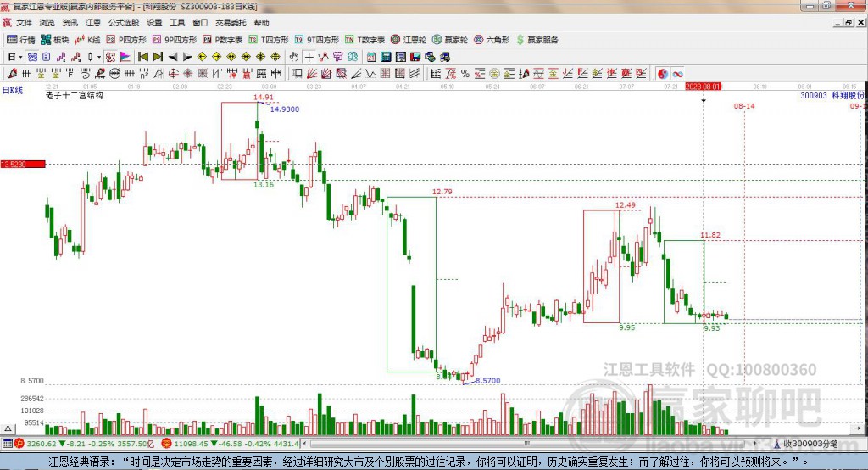The image size is (868, 470).
Task: Open the 公式选股 menu
Action: click(124, 23)
